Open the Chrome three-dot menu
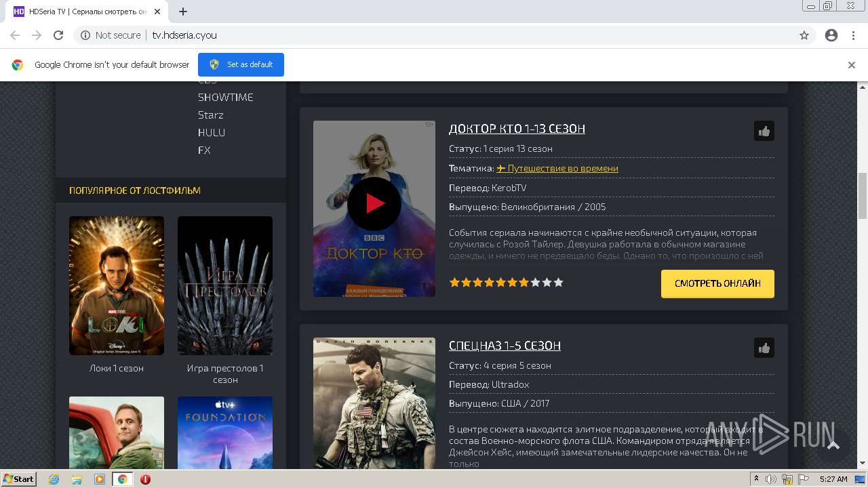Image resolution: width=868 pixels, height=488 pixels. point(854,35)
